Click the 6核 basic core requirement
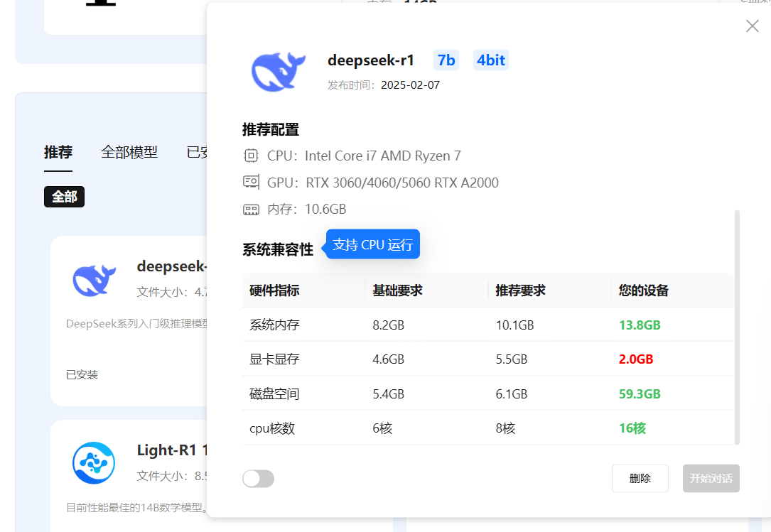This screenshot has width=771, height=532. pyautogui.click(x=382, y=428)
